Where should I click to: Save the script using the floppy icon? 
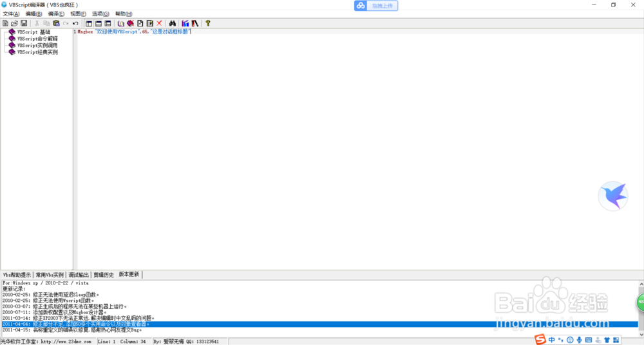(x=24, y=23)
